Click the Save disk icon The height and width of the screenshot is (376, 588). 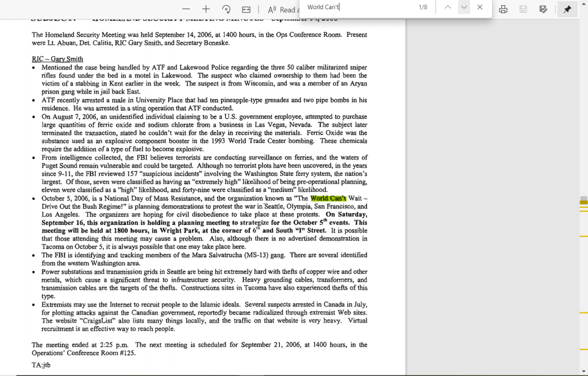click(523, 9)
